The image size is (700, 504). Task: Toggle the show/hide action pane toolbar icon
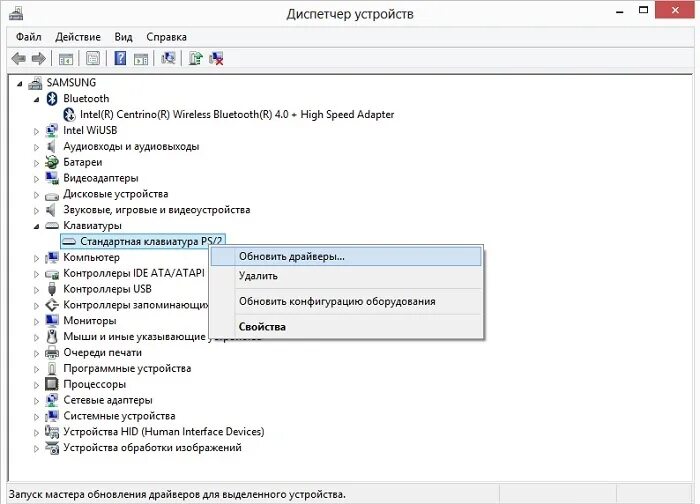pos(141,58)
